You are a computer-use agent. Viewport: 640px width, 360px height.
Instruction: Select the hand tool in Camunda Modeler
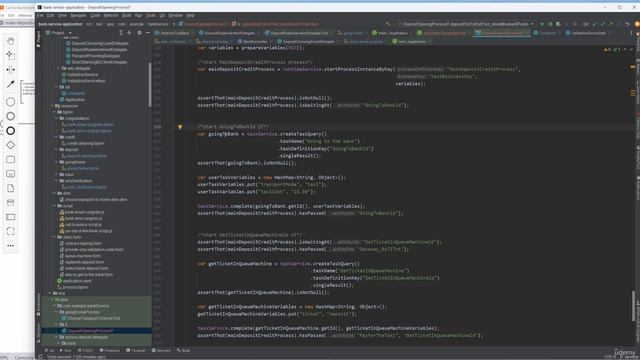tap(11, 40)
